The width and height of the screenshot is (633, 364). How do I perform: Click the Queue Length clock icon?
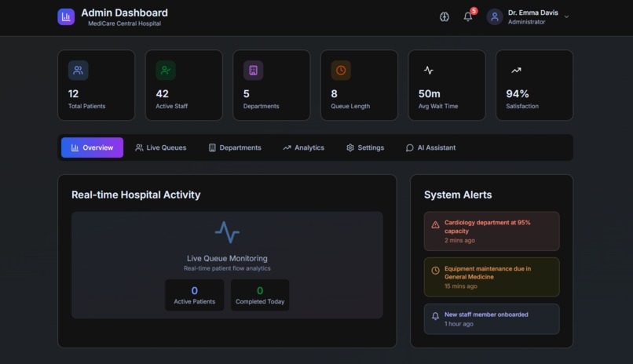point(341,70)
